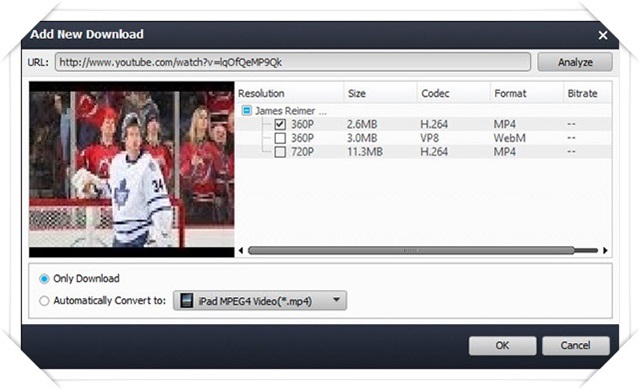Click the hockey video preview thumbnail
Screen dimensions: 640x390
(132, 169)
